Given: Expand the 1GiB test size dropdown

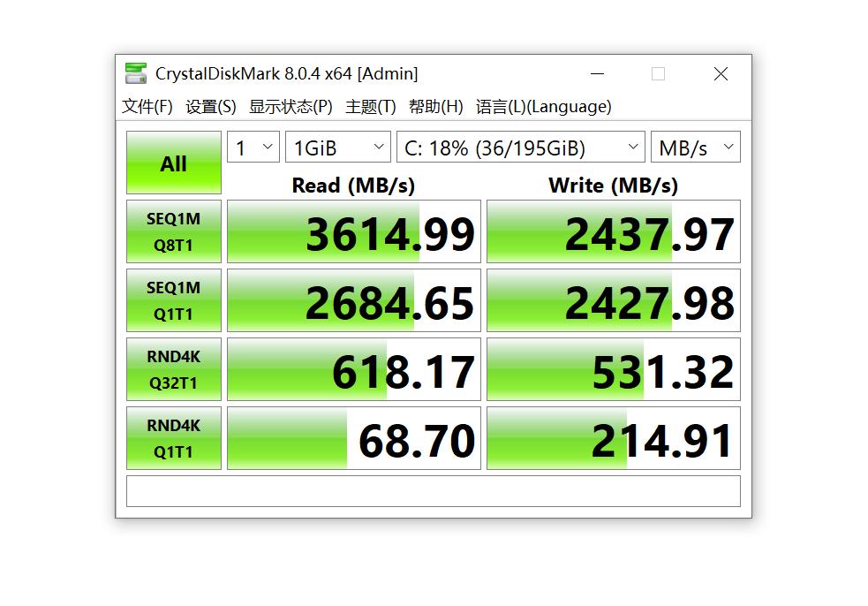Looking at the screenshot, I should click(x=337, y=148).
